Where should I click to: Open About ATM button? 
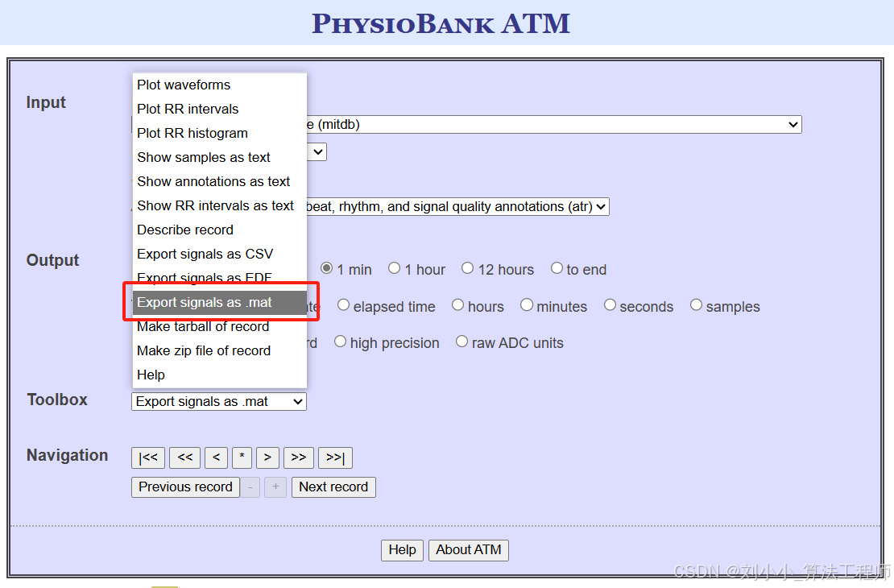pyautogui.click(x=469, y=550)
